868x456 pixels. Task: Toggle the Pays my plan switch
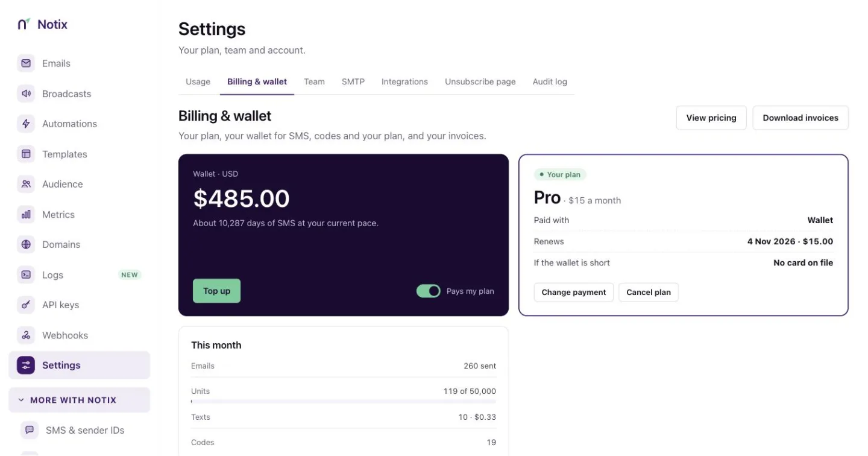coord(429,291)
